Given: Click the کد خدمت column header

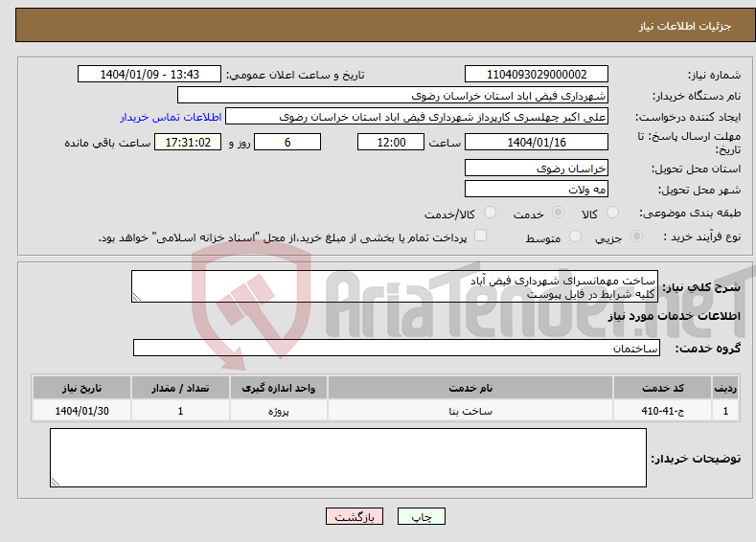Looking at the screenshot, I should [x=662, y=388].
